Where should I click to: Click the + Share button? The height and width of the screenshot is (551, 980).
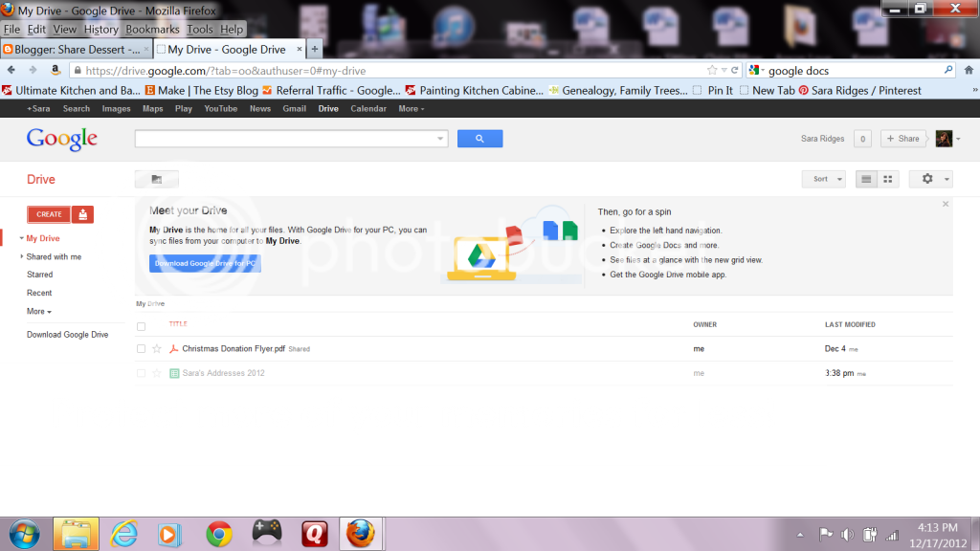pyautogui.click(x=903, y=139)
